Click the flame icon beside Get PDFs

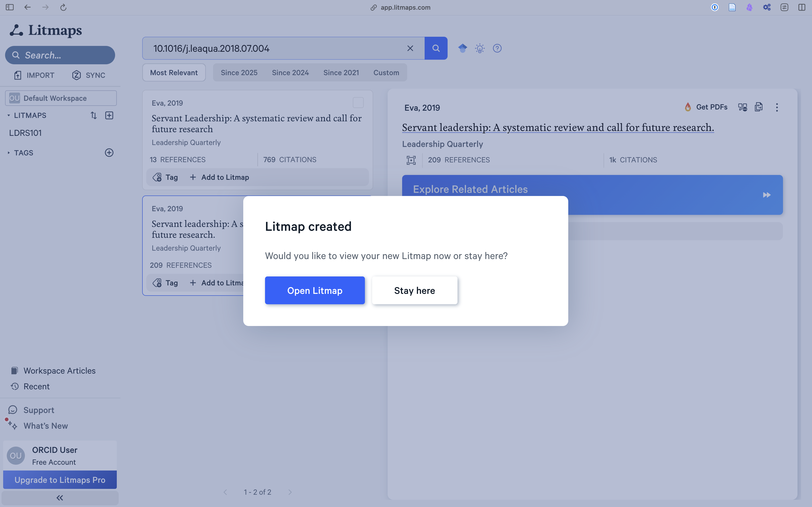(x=688, y=107)
